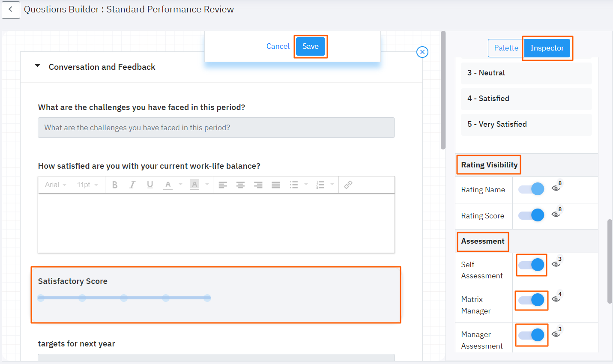Open the Arial font family dropdown

55,185
